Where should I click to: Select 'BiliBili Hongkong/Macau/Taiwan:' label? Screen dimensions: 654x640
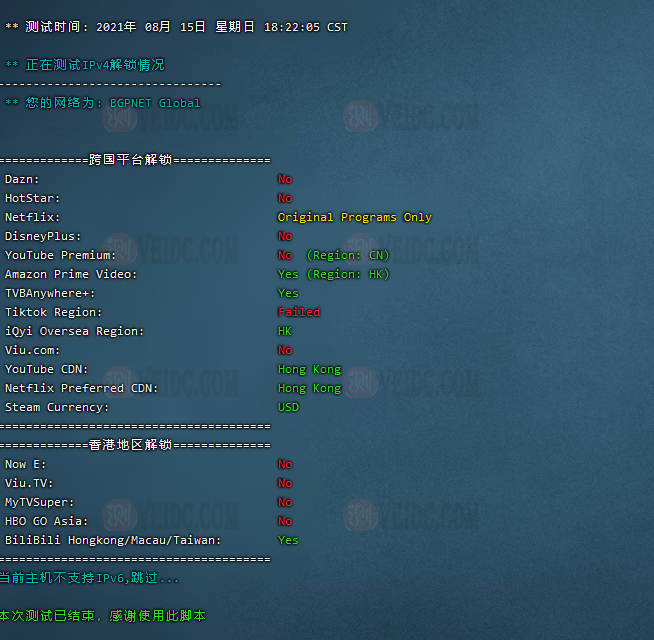(113, 540)
